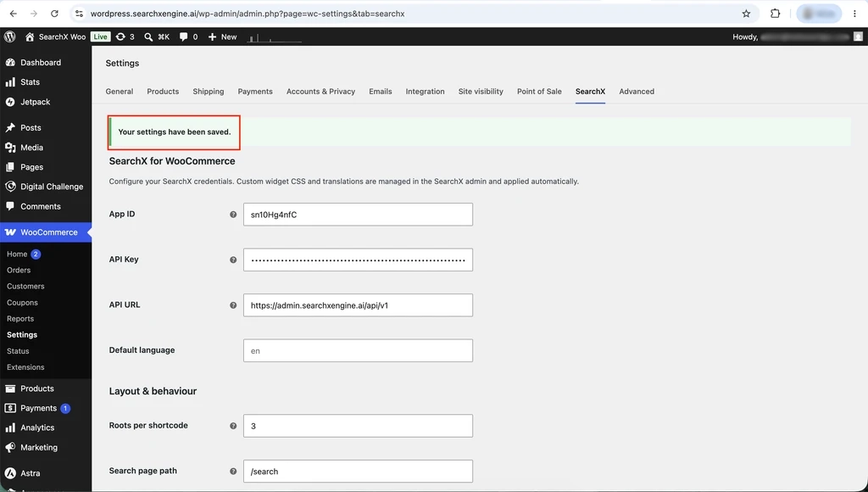
Task: Go to WooCommerce Home submenu
Action: coord(17,254)
